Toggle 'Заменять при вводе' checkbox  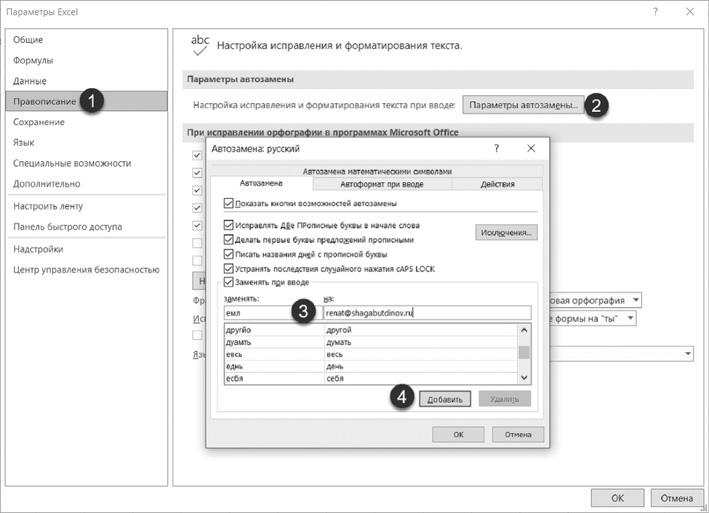click(229, 282)
